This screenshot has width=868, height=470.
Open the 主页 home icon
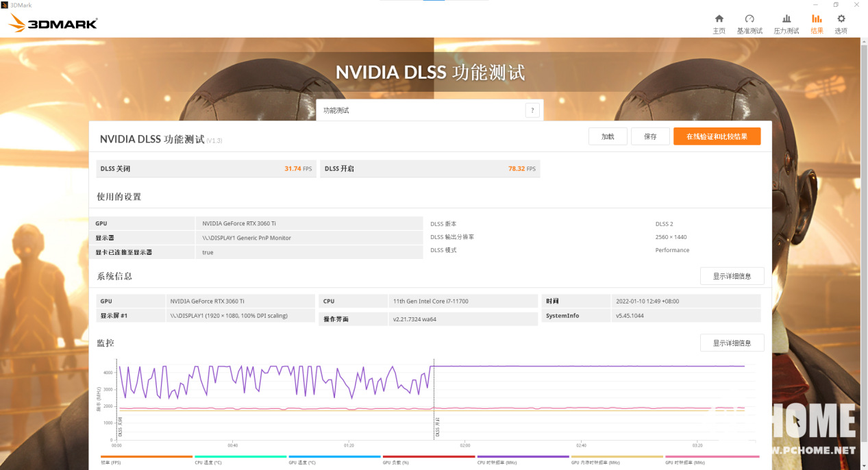tap(719, 23)
